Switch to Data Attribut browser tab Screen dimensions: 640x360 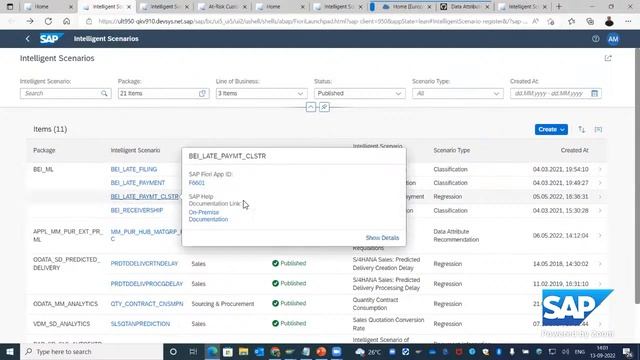pyautogui.click(x=465, y=7)
